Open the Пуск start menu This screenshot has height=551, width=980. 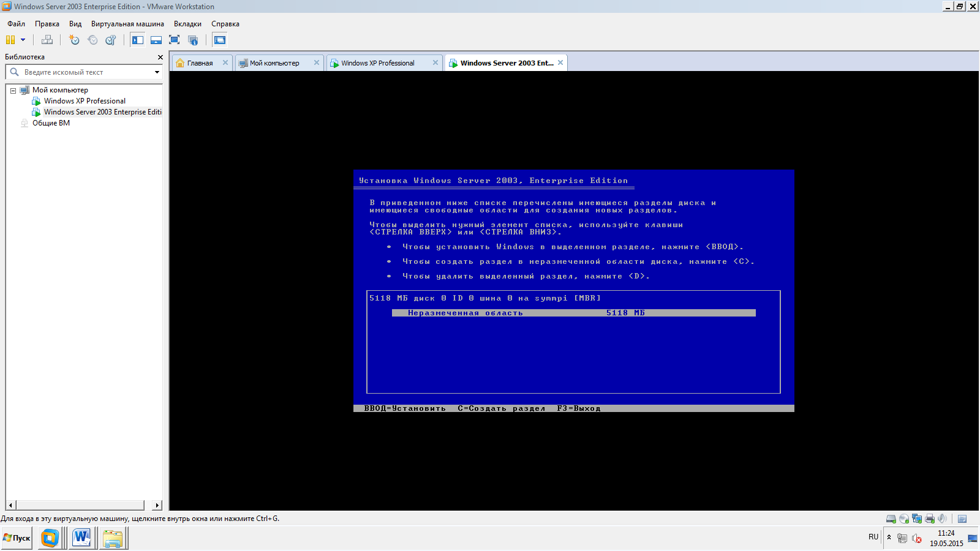point(17,538)
